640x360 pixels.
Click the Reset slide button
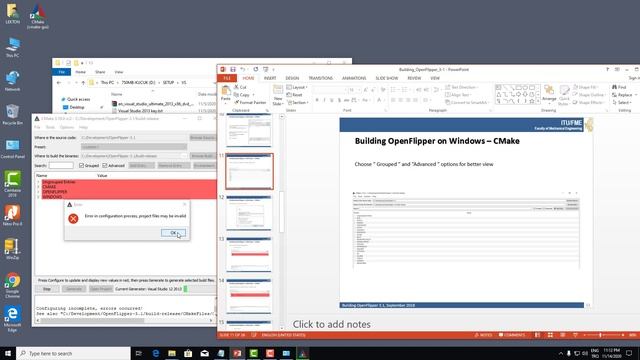click(x=294, y=95)
